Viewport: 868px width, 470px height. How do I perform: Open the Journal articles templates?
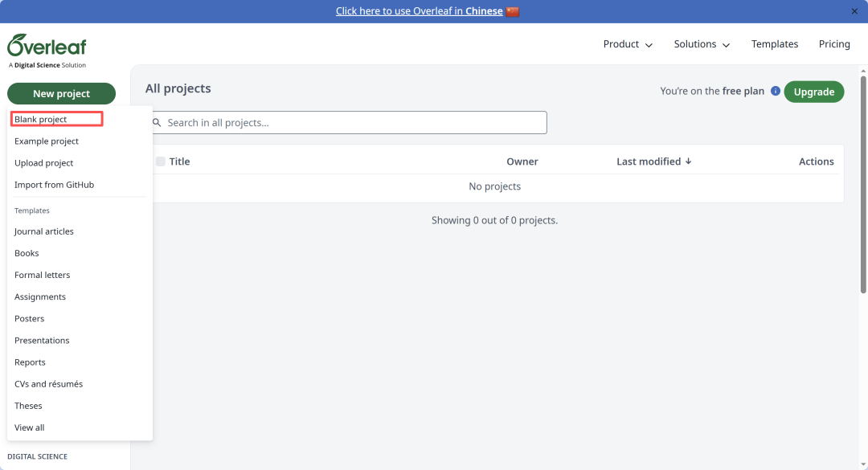[44, 231]
